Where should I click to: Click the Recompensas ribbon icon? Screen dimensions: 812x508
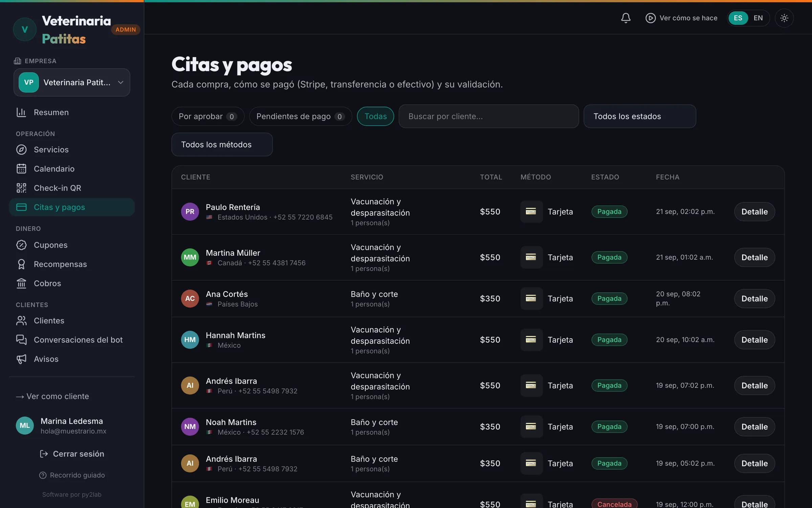[x=21, y=264]
